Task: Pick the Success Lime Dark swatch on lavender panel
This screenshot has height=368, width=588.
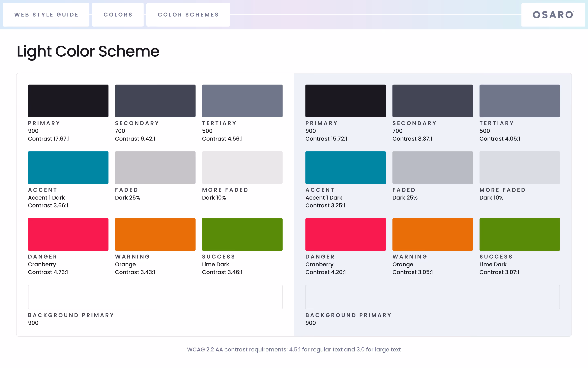Action: point(520,234)
